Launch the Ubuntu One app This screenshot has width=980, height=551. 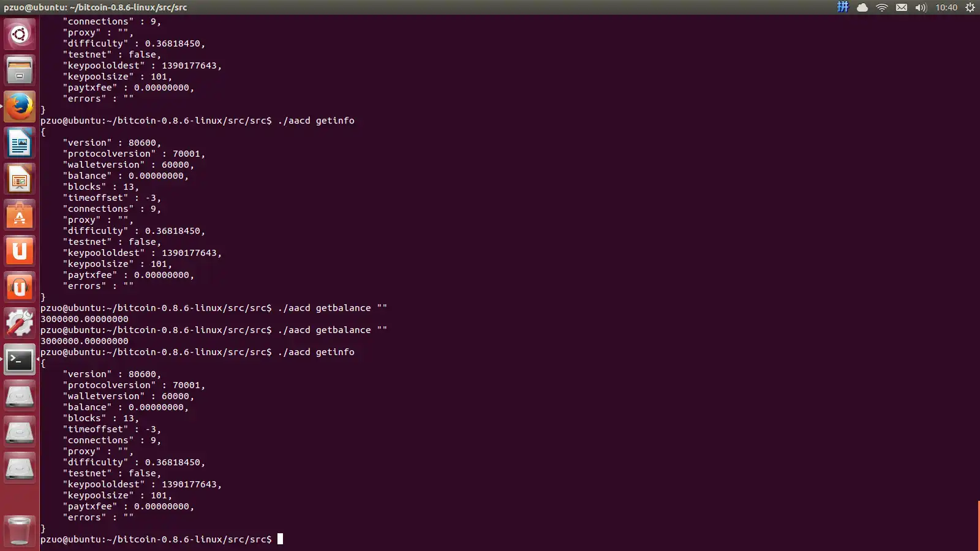click(x=20, y=251)
